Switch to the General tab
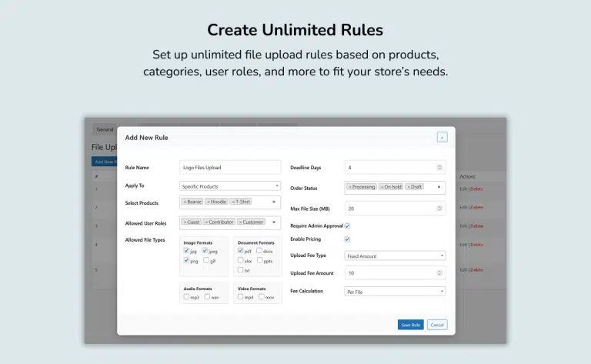This screenshot has height=364, width=591. tap(105, 129)
